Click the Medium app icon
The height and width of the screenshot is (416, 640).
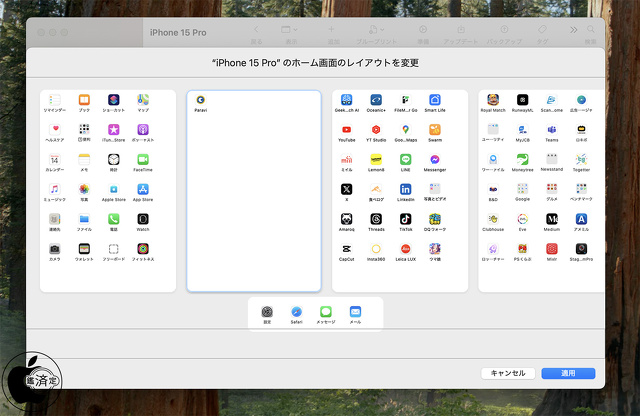point(551,218)
